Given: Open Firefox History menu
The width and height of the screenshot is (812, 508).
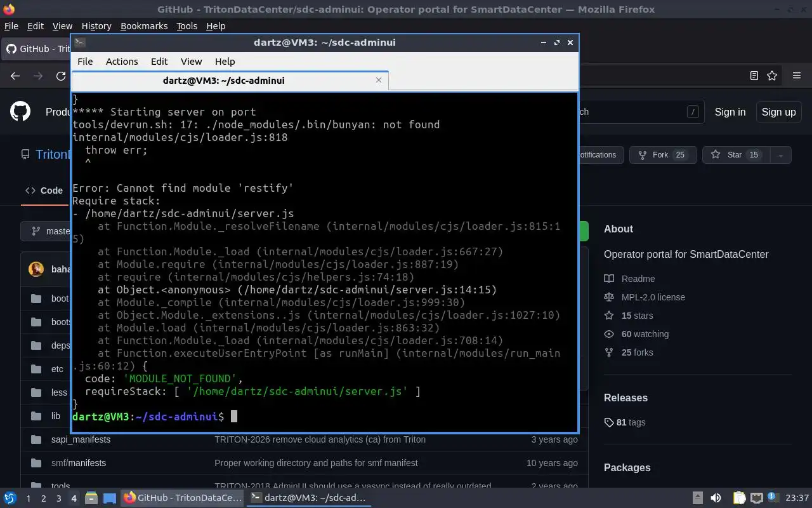Looking at the screenshot, I should (96, 26).
